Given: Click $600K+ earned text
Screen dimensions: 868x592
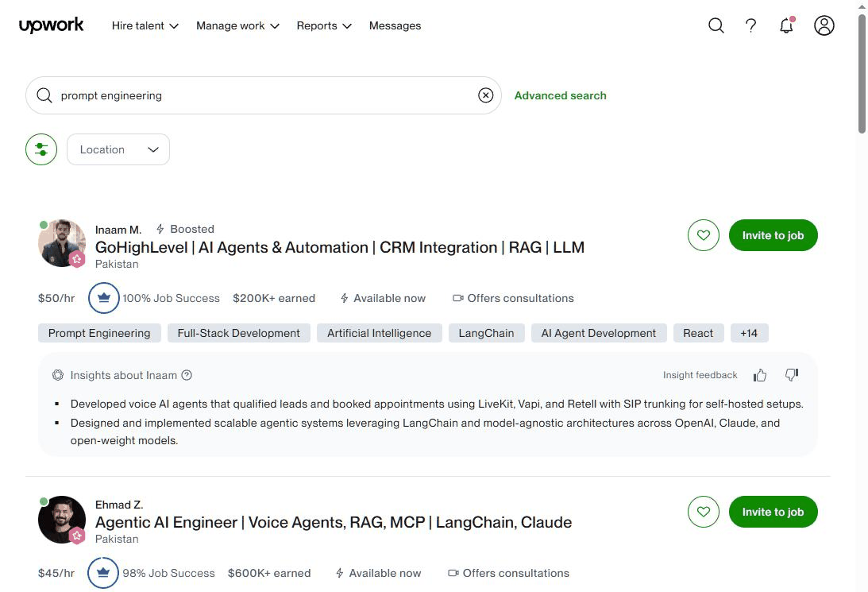Looking at the screenshot, I should pyautogui.click(x=269, y=573).
